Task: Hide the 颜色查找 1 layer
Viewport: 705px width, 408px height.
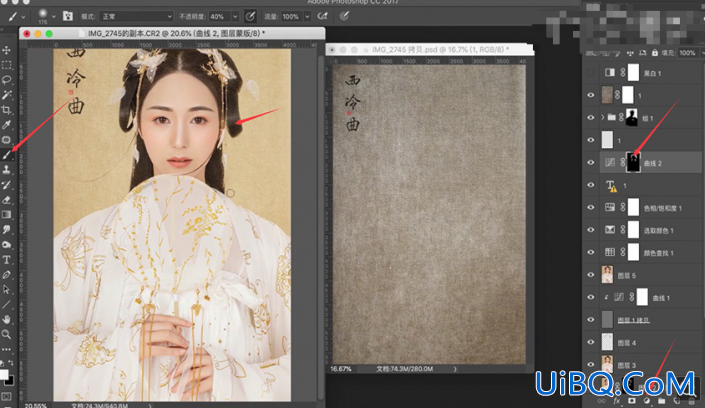Action: click(x=591, y=252)
